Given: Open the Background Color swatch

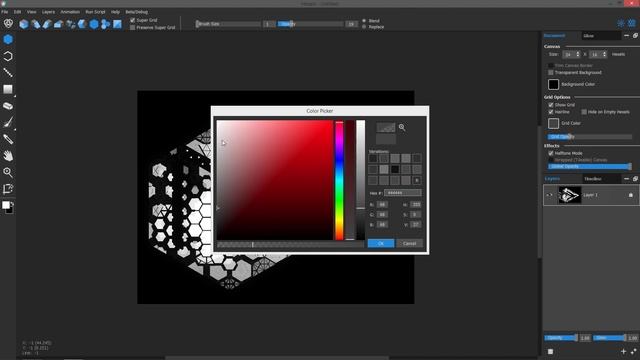Looking at the screenshot, I should pos(553,84).
